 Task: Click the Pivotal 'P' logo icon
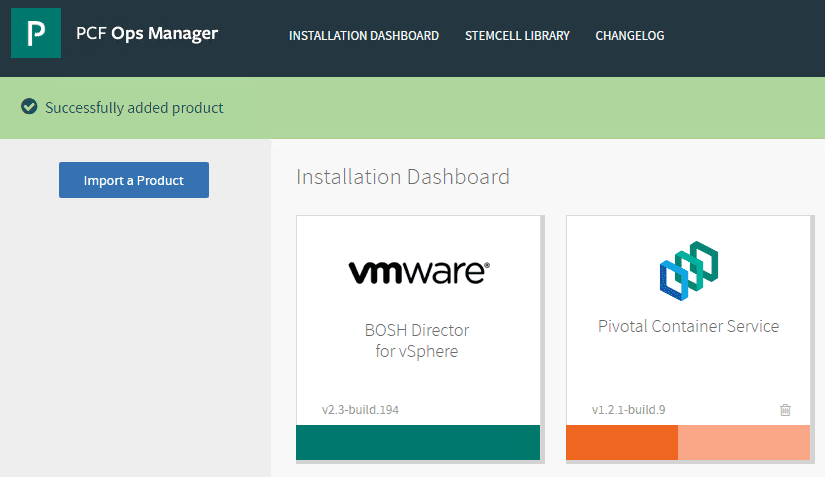point(36,35)
